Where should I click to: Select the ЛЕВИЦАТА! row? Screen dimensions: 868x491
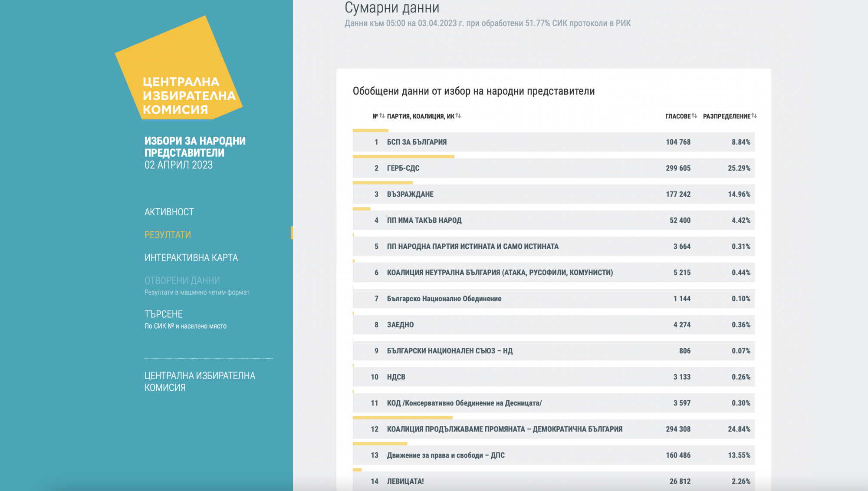click(553, 481)
